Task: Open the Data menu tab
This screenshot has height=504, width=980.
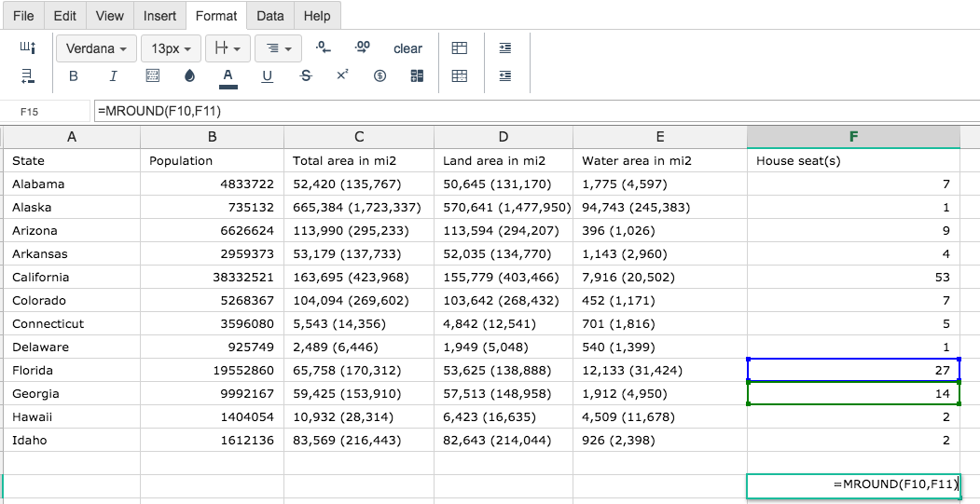Action: 270,16
